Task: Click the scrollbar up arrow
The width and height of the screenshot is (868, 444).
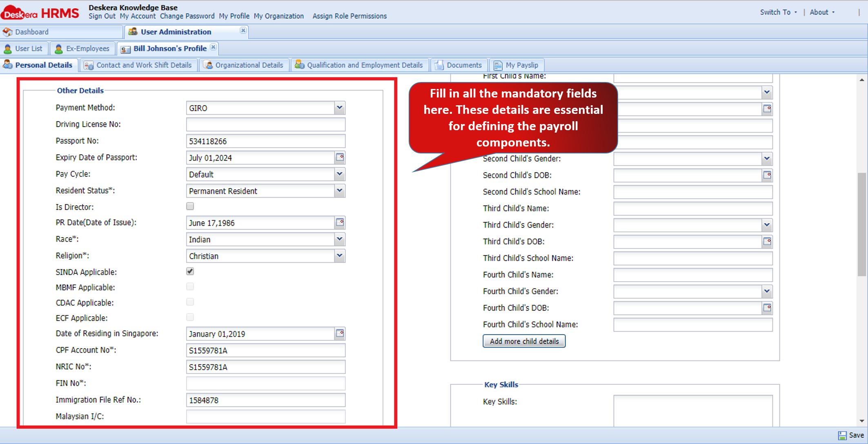Action: click(861, 80)
